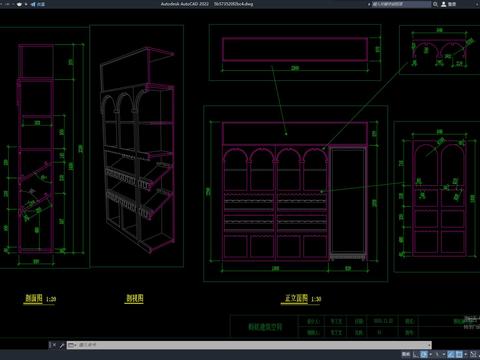Expand the polar tracking angle dropdown arrow
Screen dimensions: 480x360
pos(430,354)
